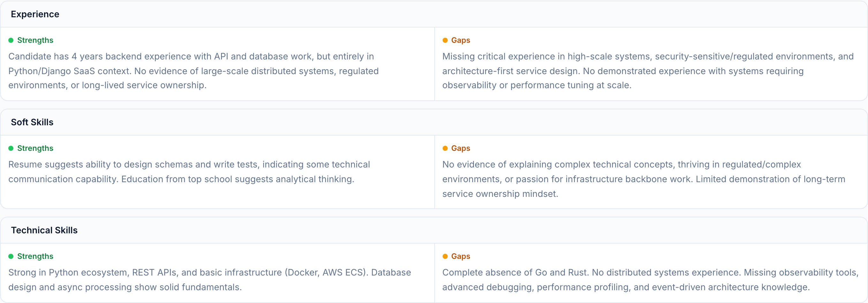Screen dimensions: 868x303
Task: Click the orange dot beside Technical Skills Gaps
Action: click(445, 256)
